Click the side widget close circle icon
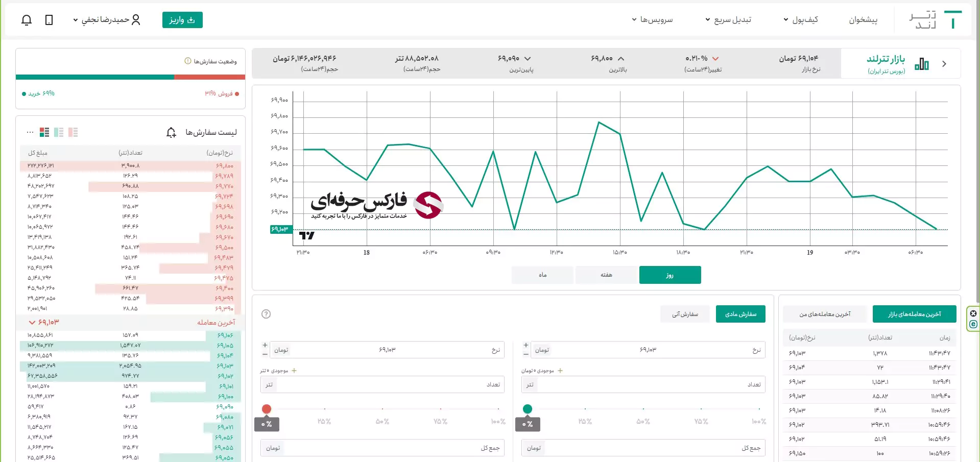Image resolution: width=980 pixels, height=462 pixels. (x=973, y=313)
